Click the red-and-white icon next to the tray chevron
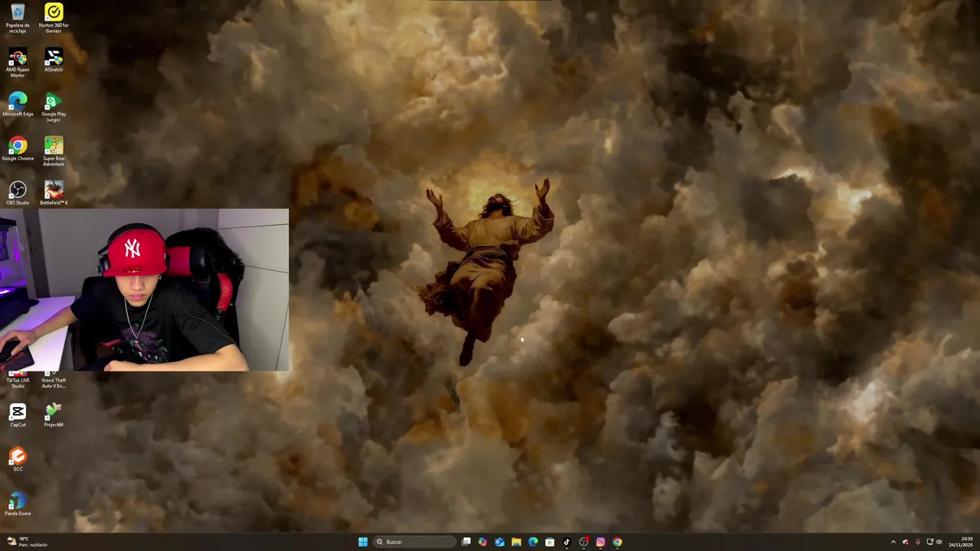The width and height of the screenshot is (980, 551). pyautogui.click(x=906, y=542)
